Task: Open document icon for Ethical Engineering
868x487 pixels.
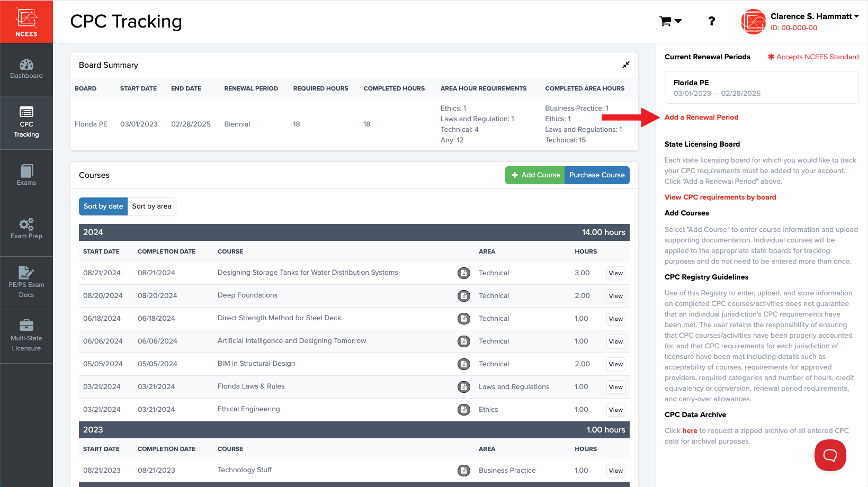Action: [x=464, y=410]
